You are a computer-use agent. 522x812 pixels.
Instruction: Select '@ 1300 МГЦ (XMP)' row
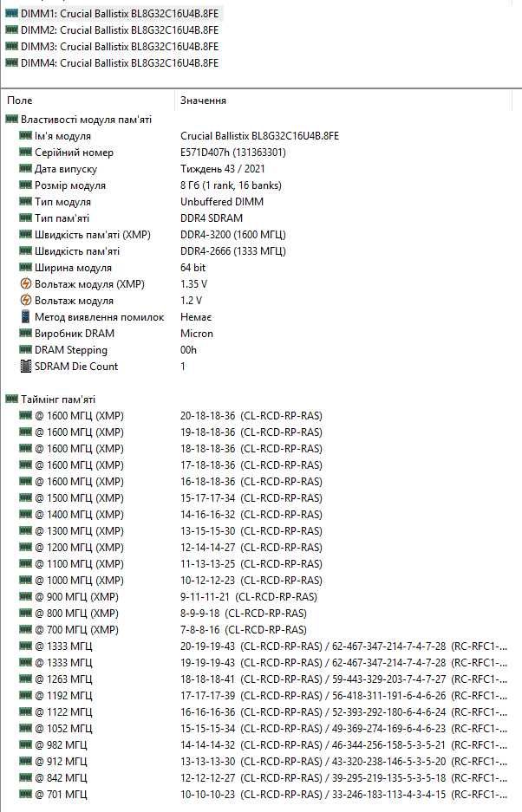171,531
